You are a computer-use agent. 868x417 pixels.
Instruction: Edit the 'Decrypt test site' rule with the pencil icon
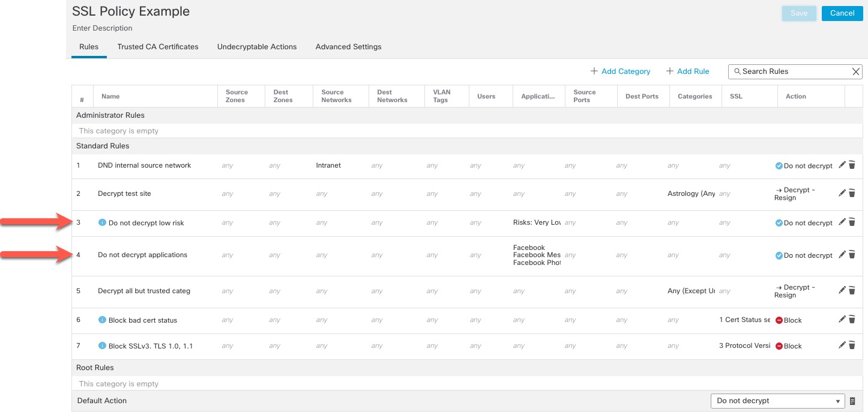[x=842, y=193]
